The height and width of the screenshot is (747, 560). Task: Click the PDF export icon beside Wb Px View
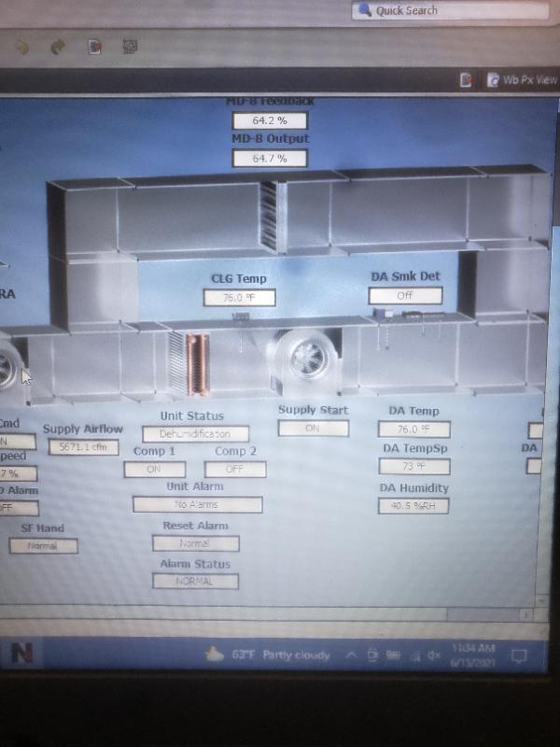[x=466, y=80]
